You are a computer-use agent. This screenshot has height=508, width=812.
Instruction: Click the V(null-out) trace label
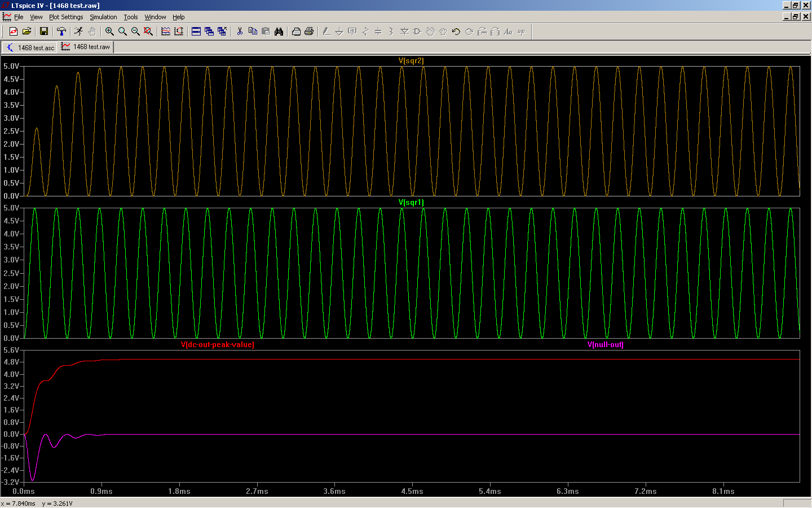606,344
